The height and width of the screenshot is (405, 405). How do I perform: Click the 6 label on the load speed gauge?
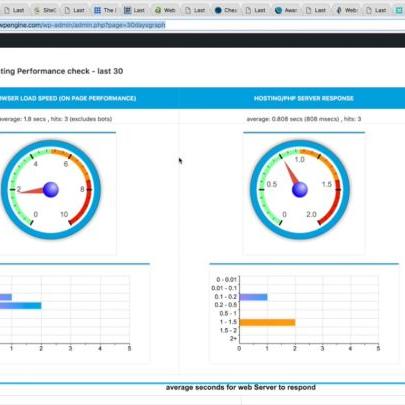pos(66,164)
